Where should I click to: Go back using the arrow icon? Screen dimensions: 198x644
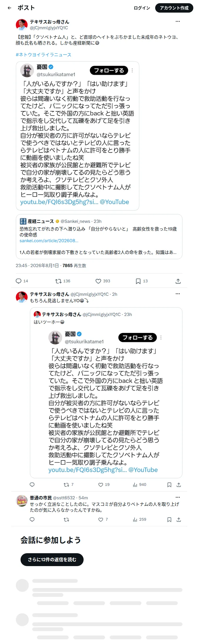pyautogui.click(x=9, y=8)
